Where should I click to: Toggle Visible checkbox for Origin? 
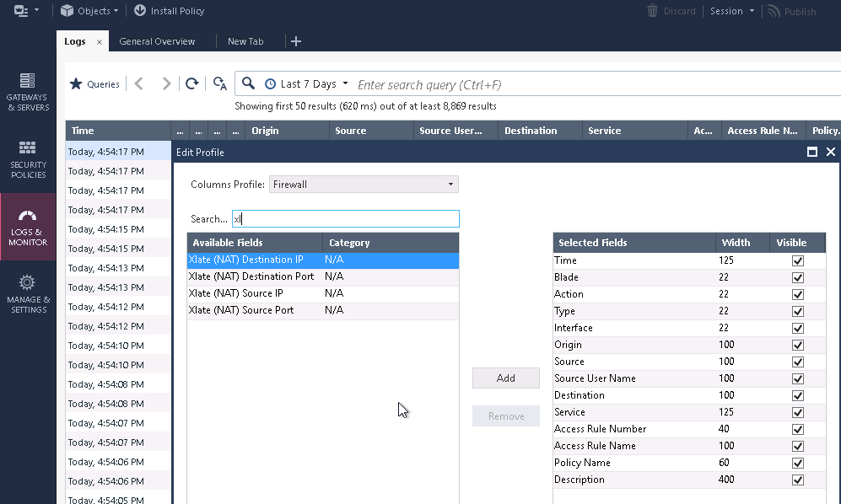click(798, 346)
